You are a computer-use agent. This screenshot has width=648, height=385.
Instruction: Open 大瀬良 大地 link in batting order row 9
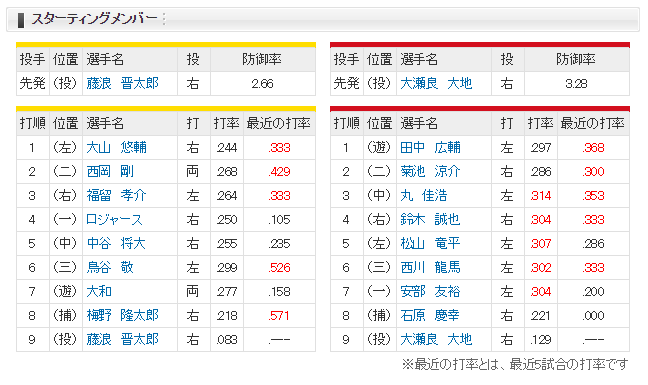(436, 339)
